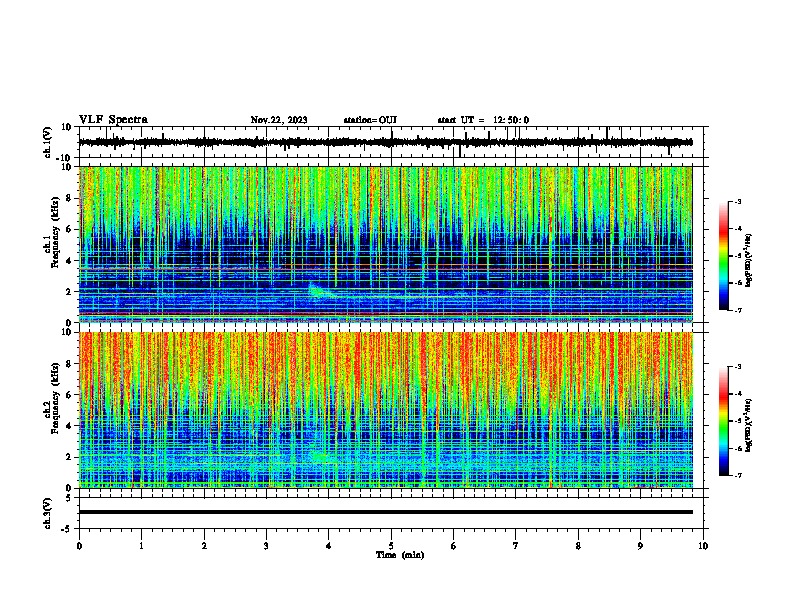
Task: Click time axis tick label "7"
Action: (x=516, y=546)
